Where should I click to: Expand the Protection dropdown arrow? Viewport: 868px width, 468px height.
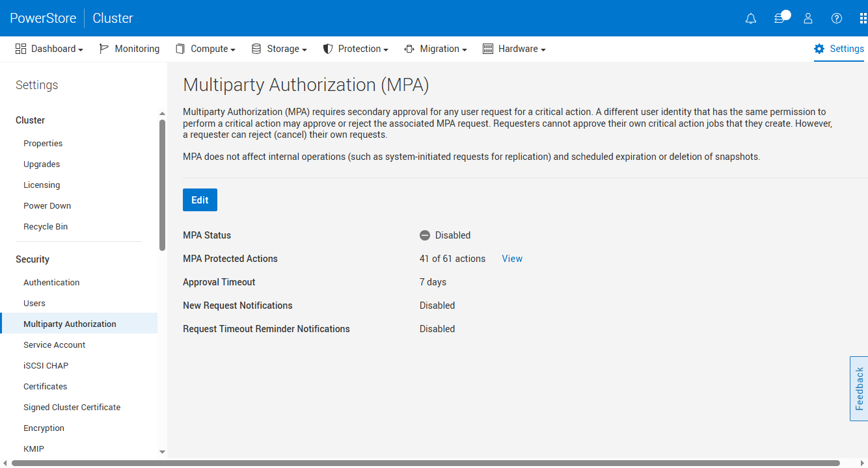tap(386, 50)
